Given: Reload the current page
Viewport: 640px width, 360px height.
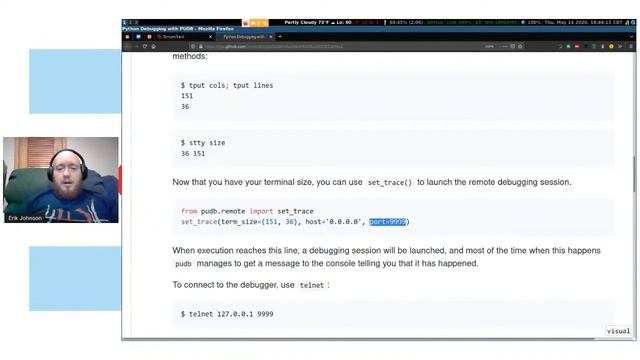Looking at the screenshot, I should (x=145, y=47).
